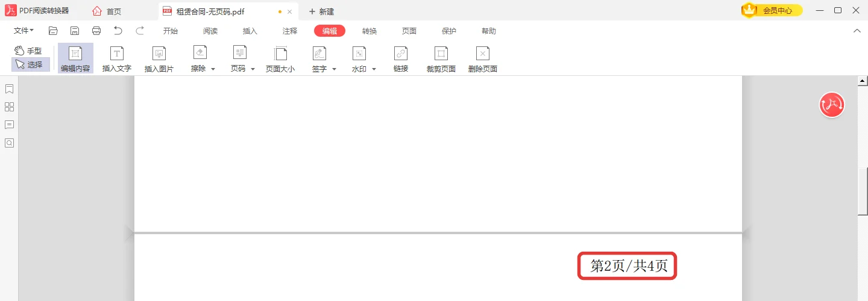The width and height of the screenshot is (868, 301).
Task: Click the Save icon in quick toolbar
Action: click(x=75, y=31)
